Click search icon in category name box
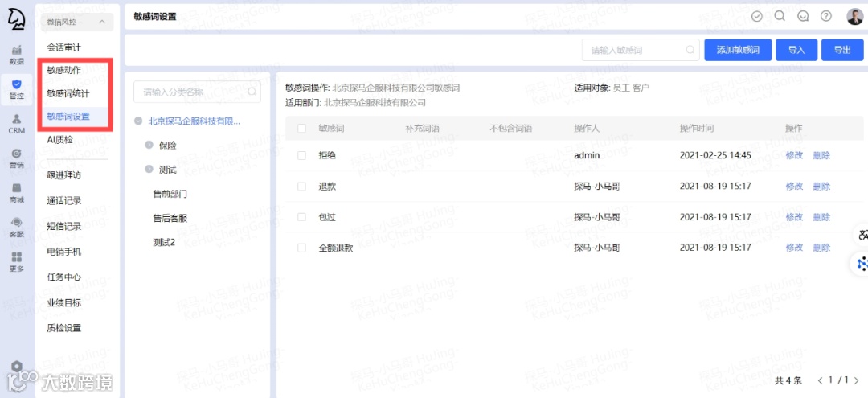This screenshot has width=868, height=398. click(x=252, y=92)
